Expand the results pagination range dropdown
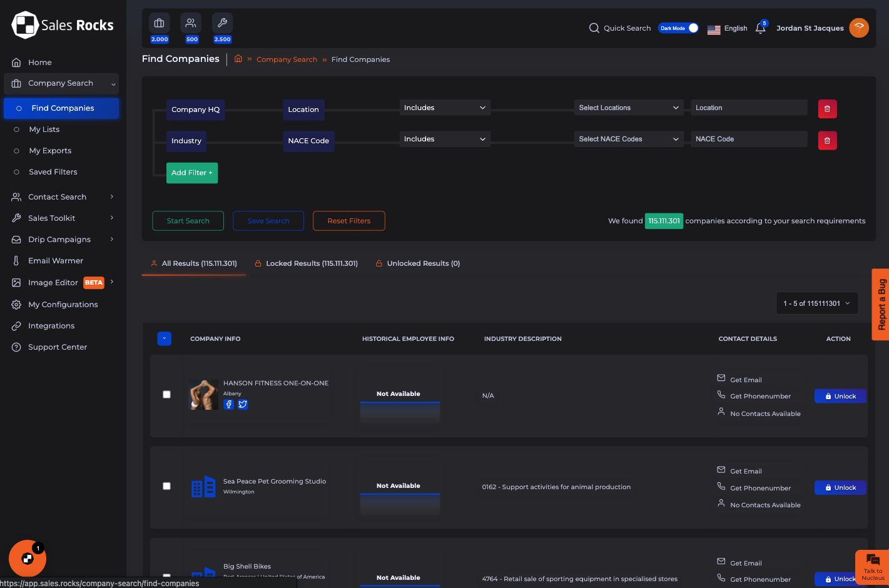Viewport: 889px width, 588px height. tap(816, 303)
